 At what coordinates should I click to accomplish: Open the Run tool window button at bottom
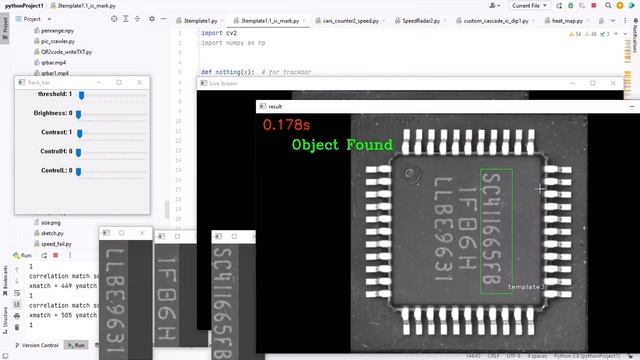click(76, 345)
